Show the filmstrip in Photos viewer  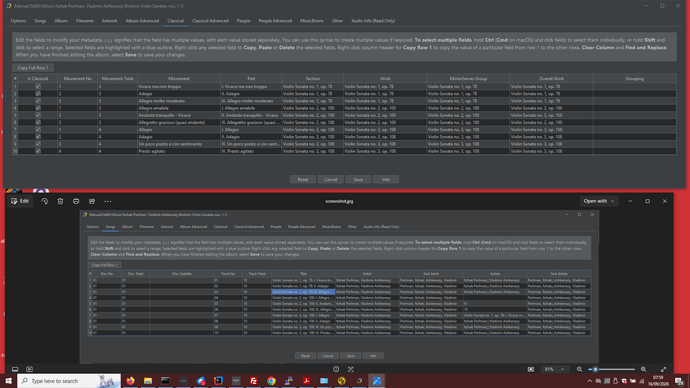click(x=15, y=369)
